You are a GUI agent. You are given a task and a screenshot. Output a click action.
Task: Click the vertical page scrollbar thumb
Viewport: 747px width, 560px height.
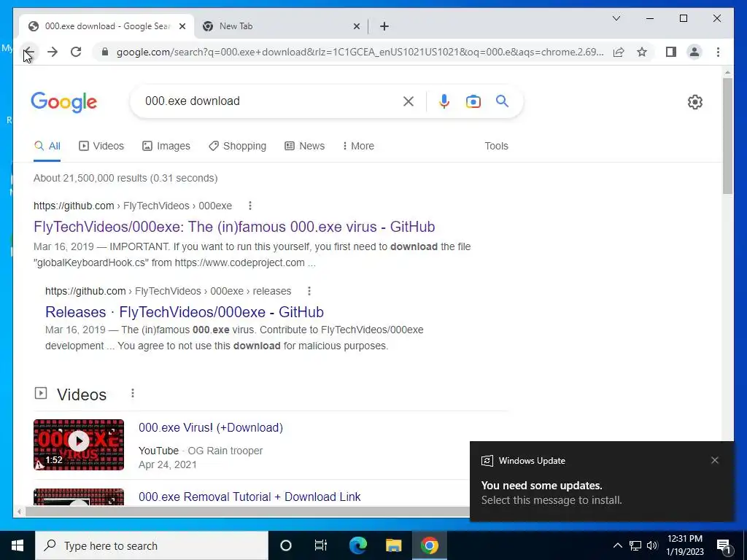[x=727, y=136]
